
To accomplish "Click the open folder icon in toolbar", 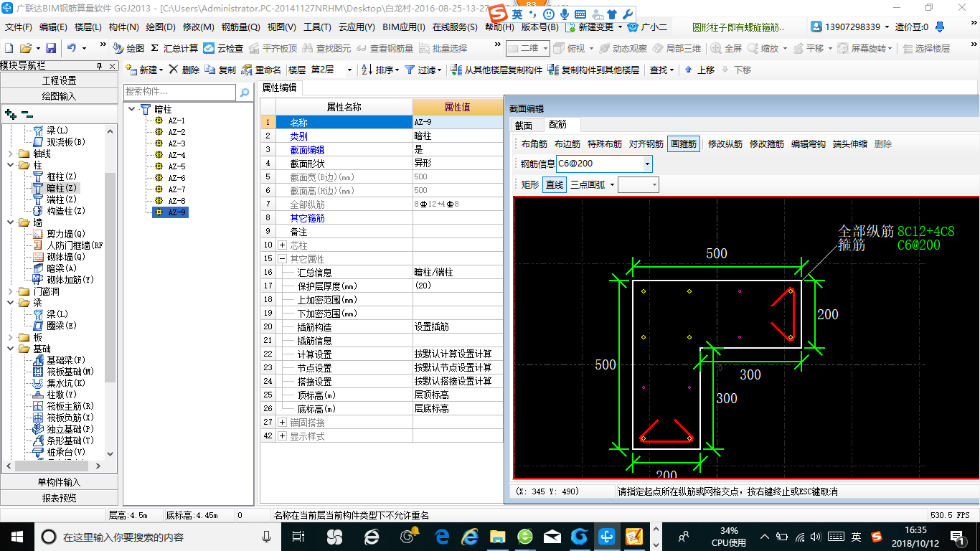I will tap(25, 48).
